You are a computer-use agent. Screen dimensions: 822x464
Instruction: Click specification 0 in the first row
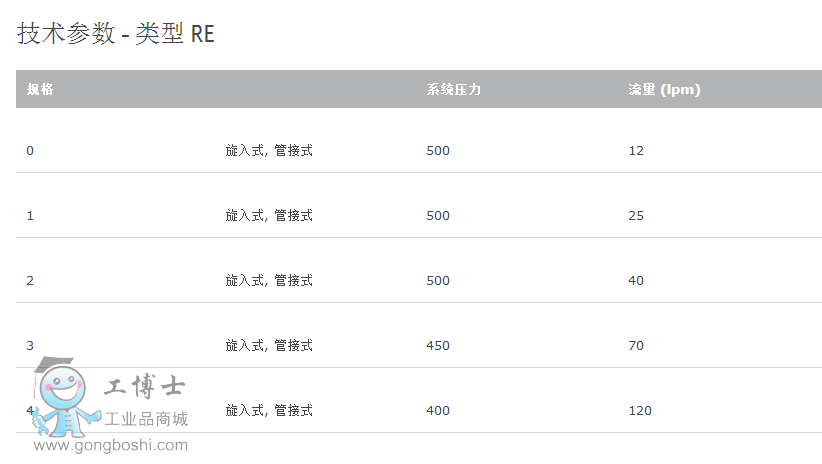point(30,151)
